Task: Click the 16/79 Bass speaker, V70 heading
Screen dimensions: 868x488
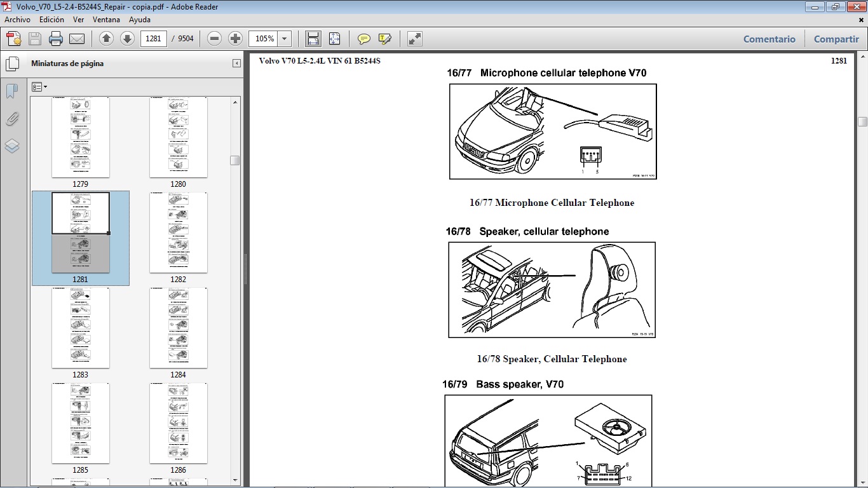Action: click(503, 384)
